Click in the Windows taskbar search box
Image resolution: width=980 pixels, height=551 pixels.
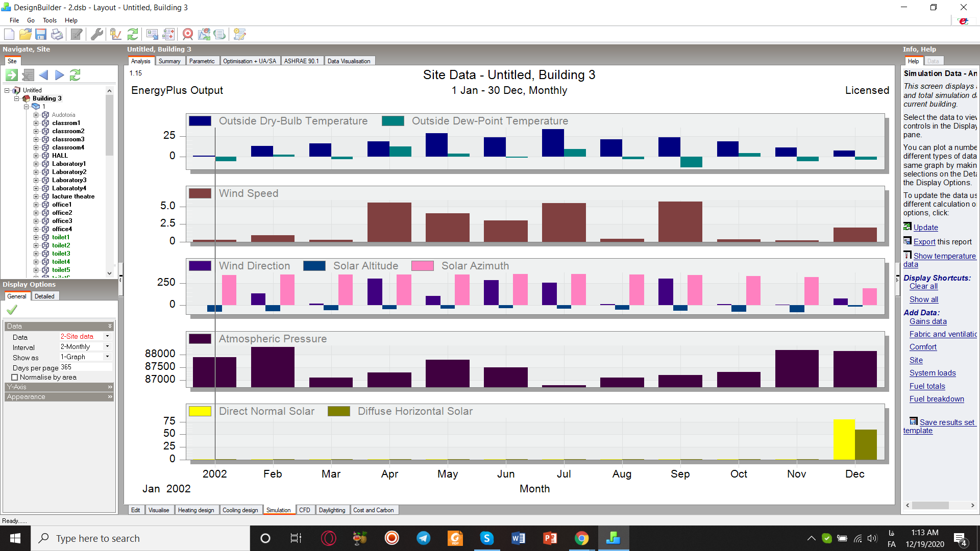[140, 538]
